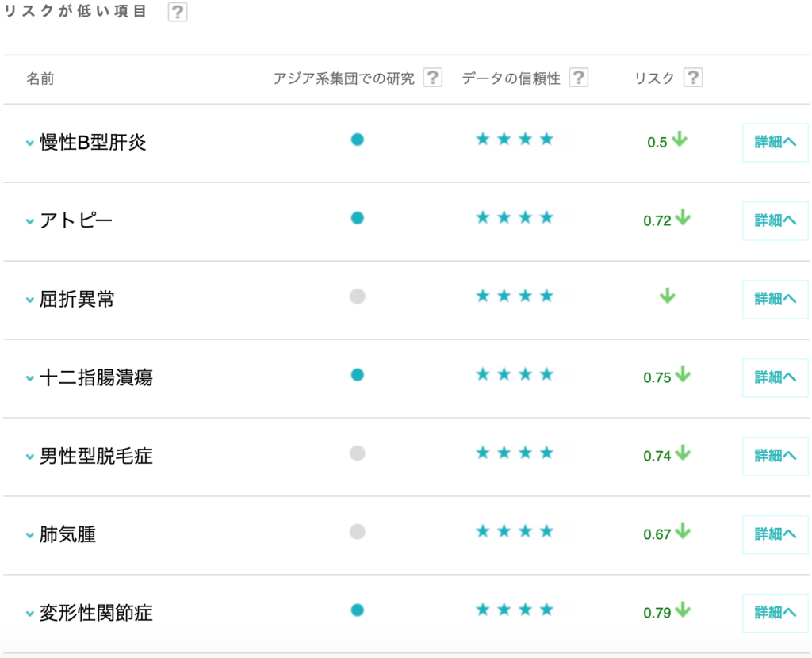The width and height of the screenshot is (812, 658).
Task: Click the 名前 column header
Action: pos(40,78)
